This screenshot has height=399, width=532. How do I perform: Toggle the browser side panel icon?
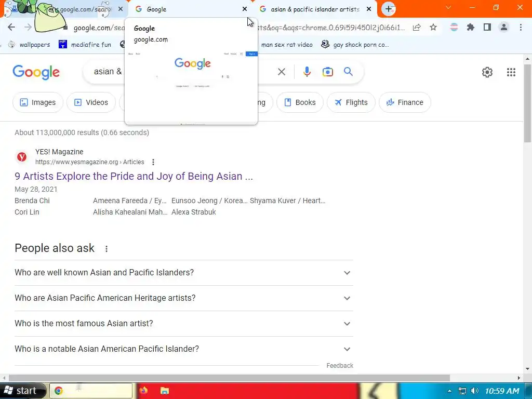pos(487,28)
